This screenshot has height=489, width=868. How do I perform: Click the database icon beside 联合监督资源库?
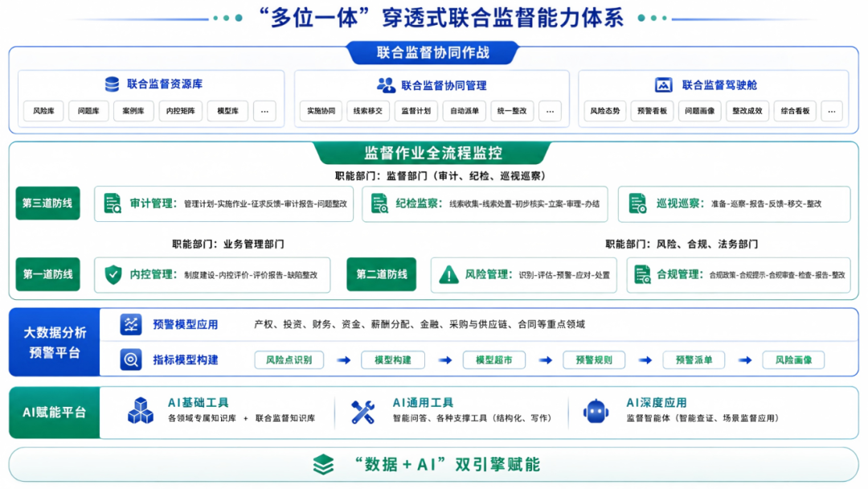(112, 84)
